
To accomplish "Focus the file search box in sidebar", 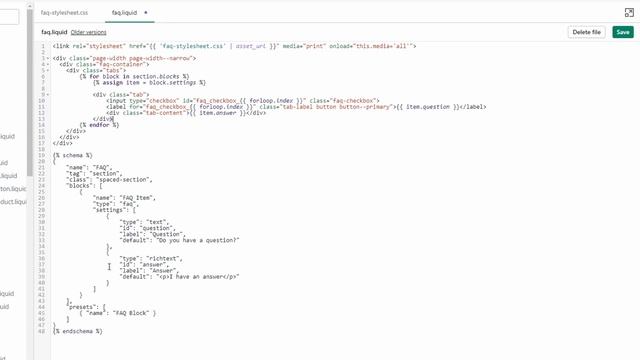I will point(9,17).
